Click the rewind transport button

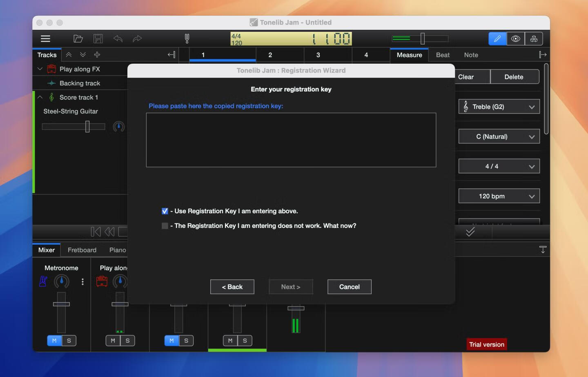point(109,232)
